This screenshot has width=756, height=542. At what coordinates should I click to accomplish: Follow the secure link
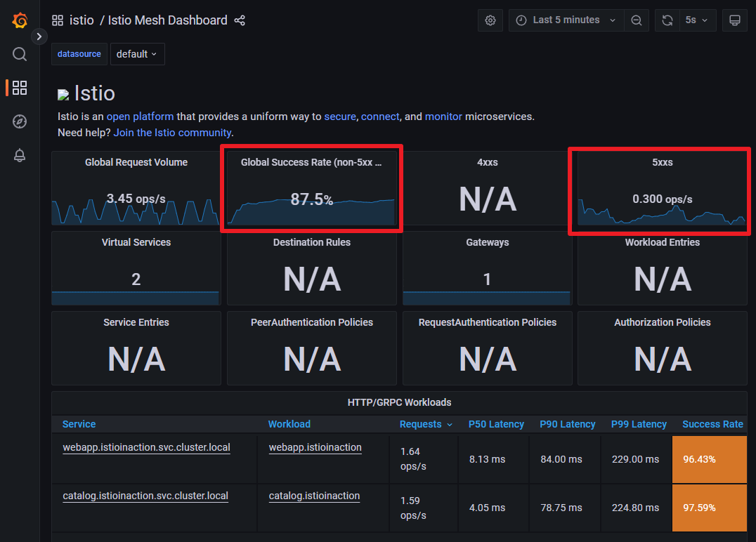coord(340,117)
